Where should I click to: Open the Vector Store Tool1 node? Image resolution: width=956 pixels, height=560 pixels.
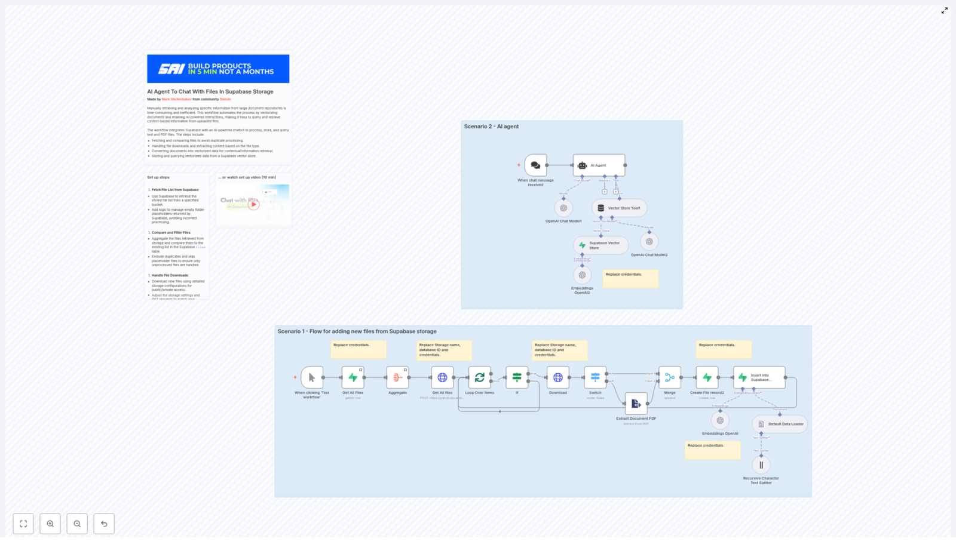click(620, 208)
